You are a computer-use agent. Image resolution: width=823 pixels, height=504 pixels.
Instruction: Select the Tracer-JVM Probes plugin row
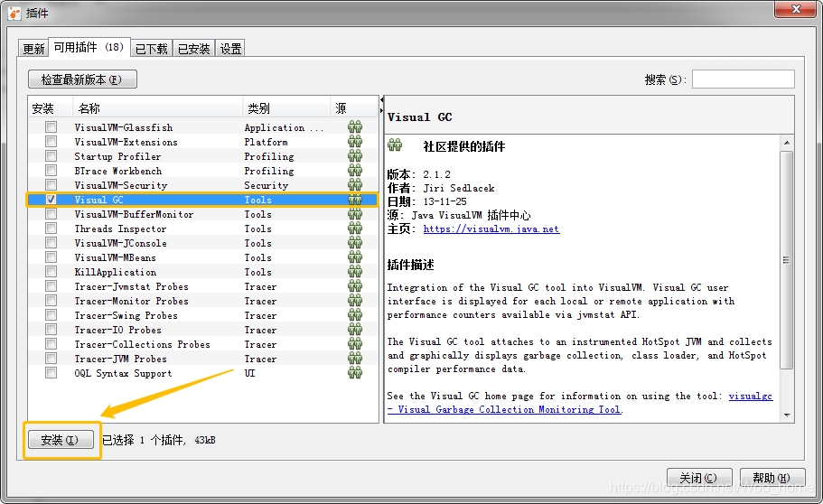[203, 359]
